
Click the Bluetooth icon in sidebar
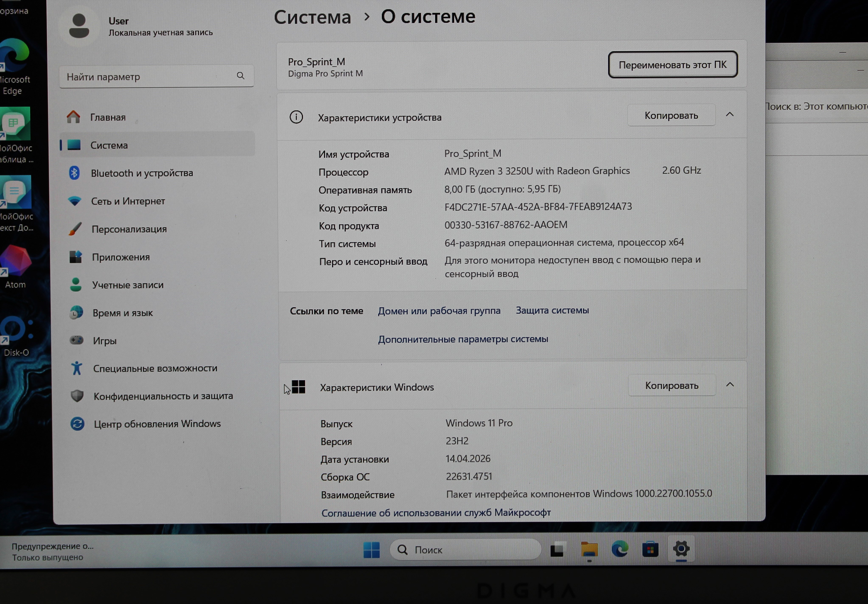74,173
